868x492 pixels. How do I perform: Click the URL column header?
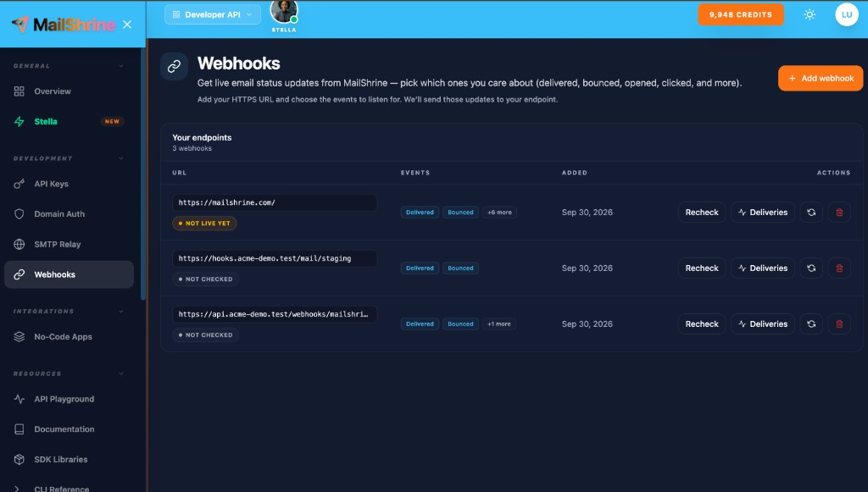pos(180,173)
